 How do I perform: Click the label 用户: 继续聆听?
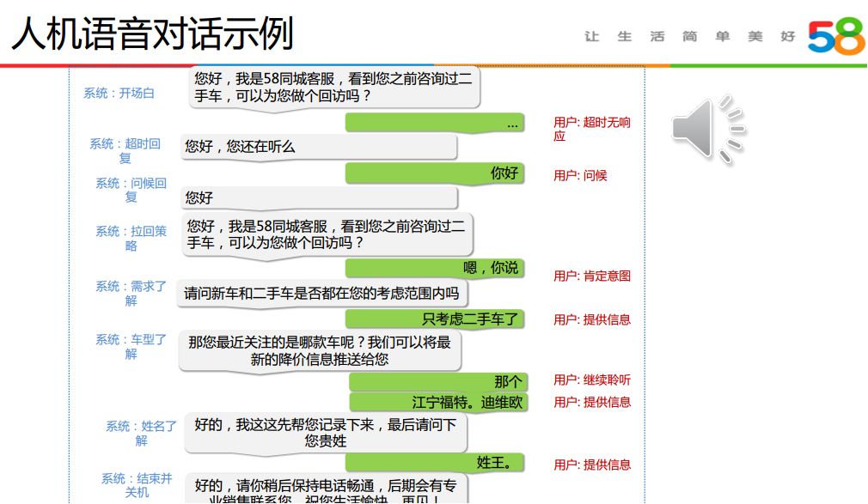tap(592, 380)
